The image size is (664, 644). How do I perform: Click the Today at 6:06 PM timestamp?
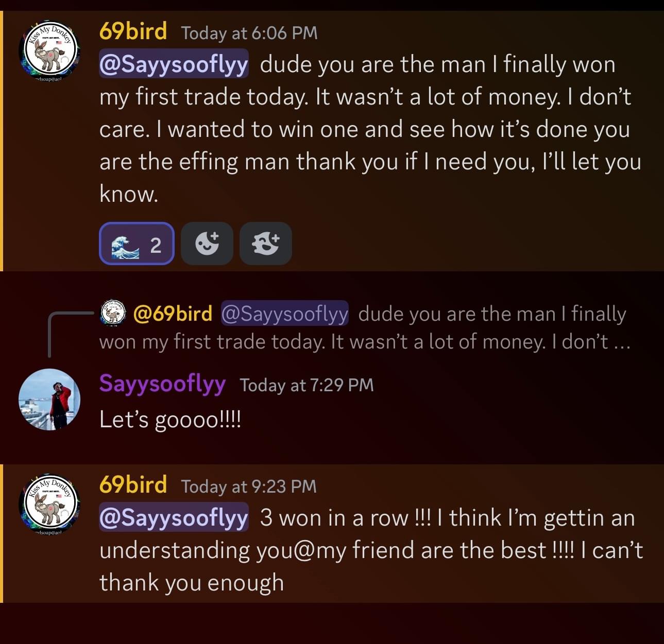tap(249, 33)
